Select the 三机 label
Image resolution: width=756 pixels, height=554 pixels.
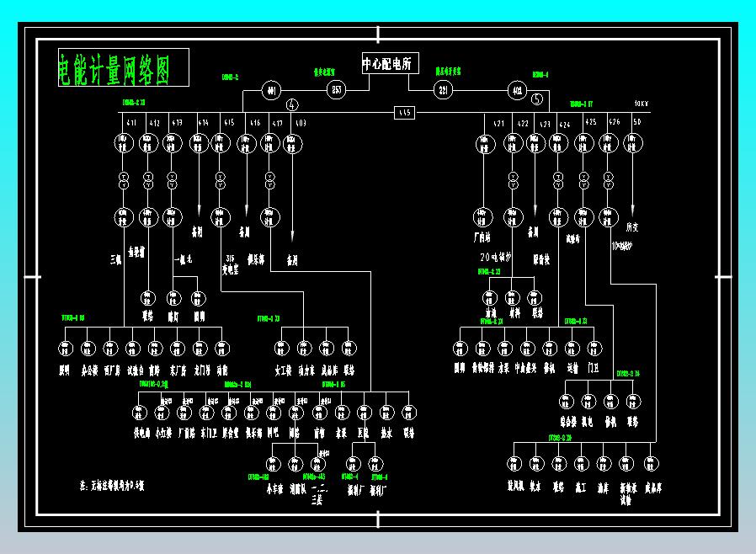coord(115,260)
